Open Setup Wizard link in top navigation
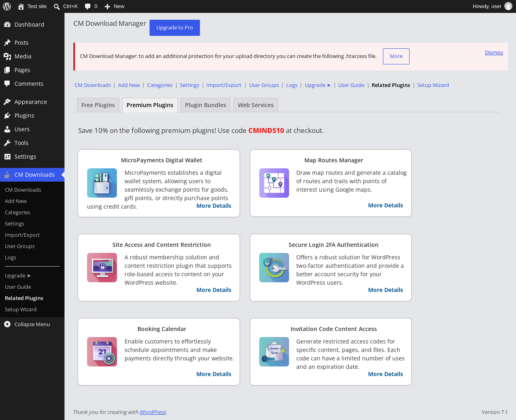516x420 pixels. click(x=433, y=85)
